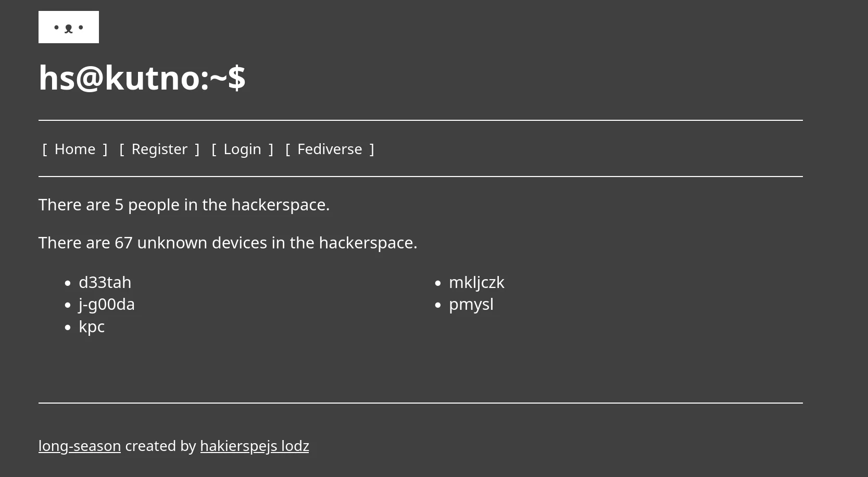This screenshot has width=868, height=477.
Task: Select user pmysl in the list
Action: (471, 304)
